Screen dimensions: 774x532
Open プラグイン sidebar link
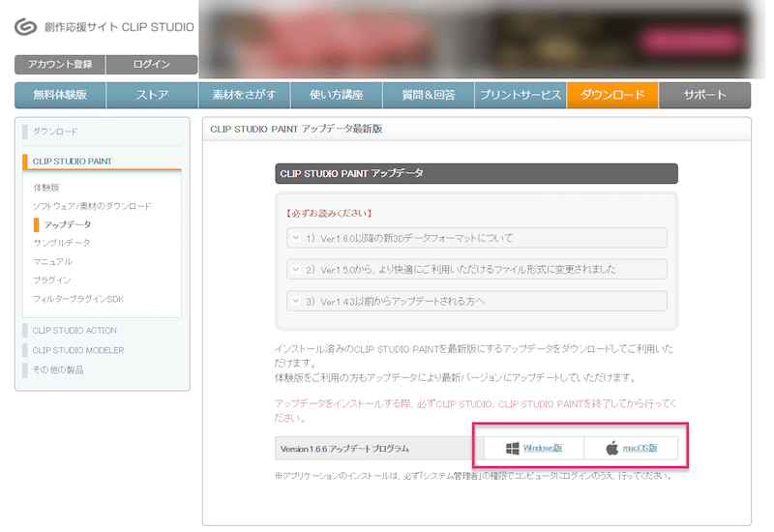[x=52, y=281]
